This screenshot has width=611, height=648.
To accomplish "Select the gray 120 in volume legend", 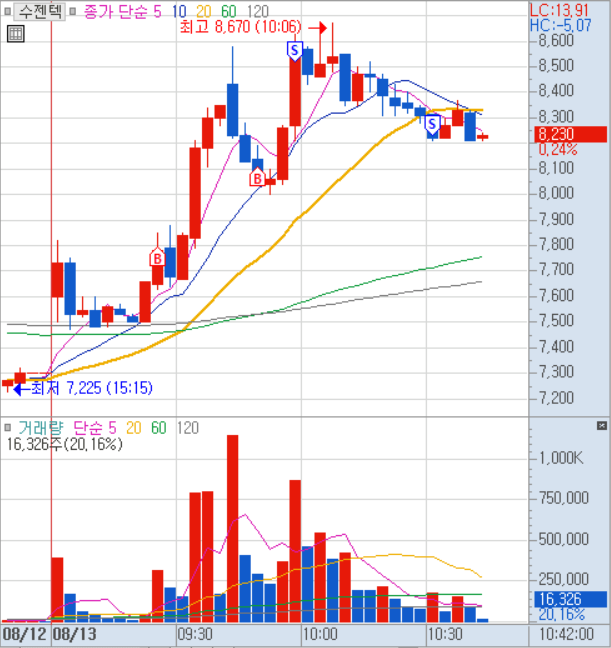I will [x=187, y=428].
